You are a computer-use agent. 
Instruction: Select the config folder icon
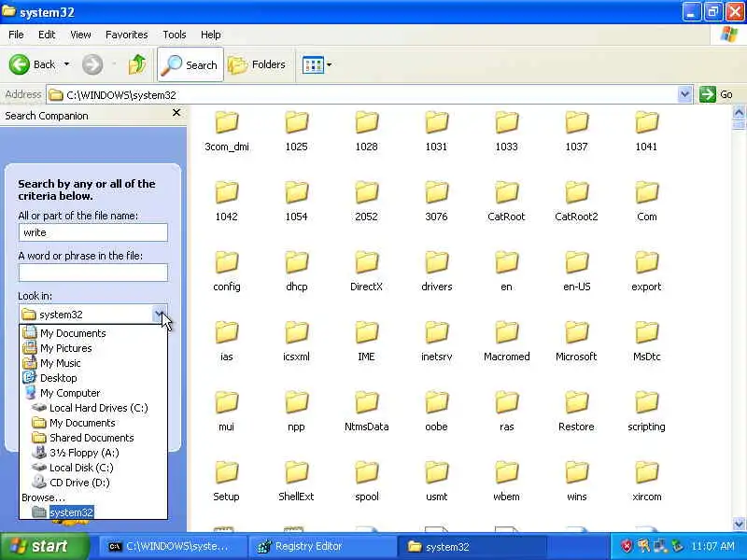click(227, 262)
